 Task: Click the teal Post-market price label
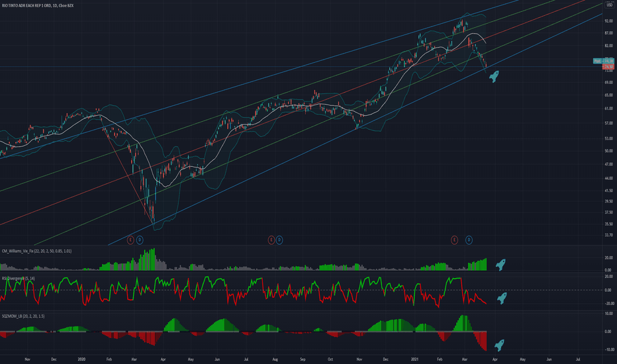click(604, 61)
